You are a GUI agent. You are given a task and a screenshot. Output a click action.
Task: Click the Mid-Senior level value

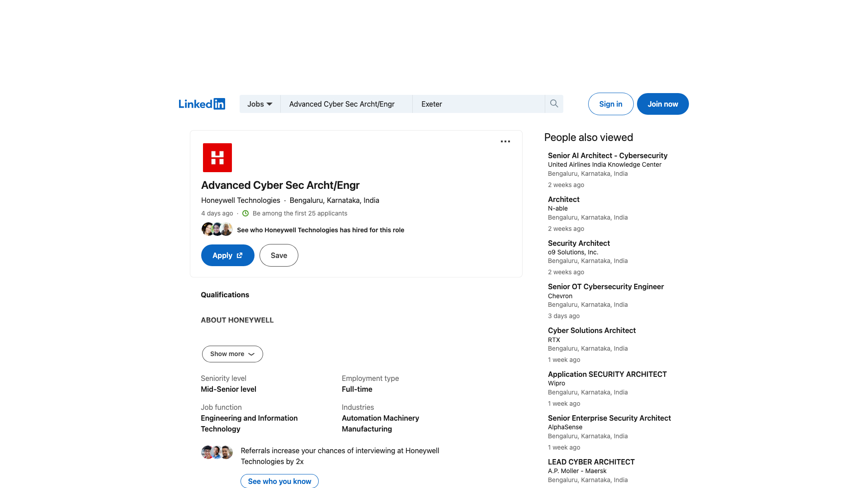pos(228,389)
